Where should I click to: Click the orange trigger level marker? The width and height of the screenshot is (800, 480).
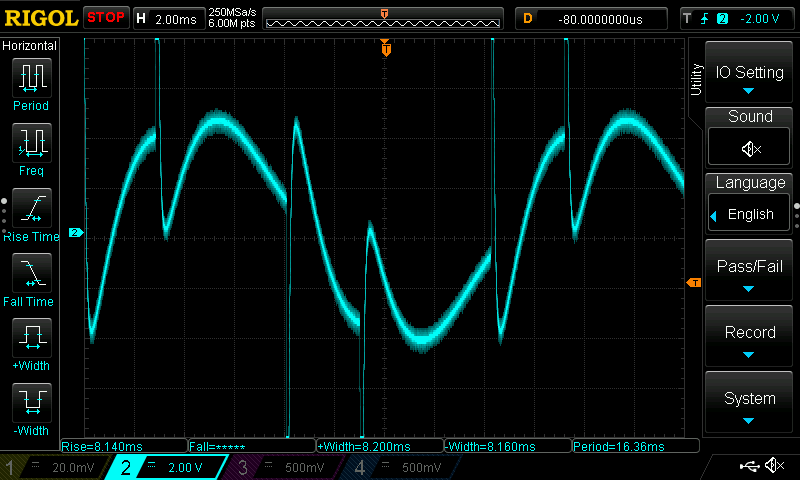click(692, 283)
